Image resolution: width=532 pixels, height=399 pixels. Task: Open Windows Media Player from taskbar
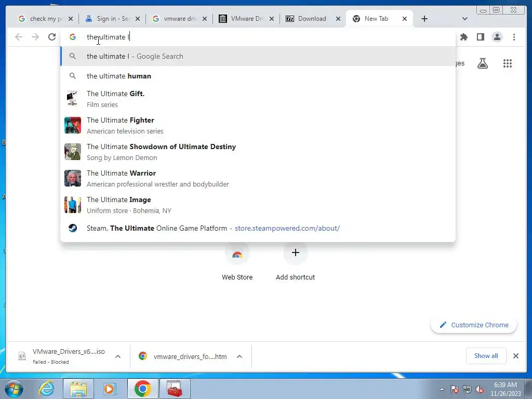[110, 389]
